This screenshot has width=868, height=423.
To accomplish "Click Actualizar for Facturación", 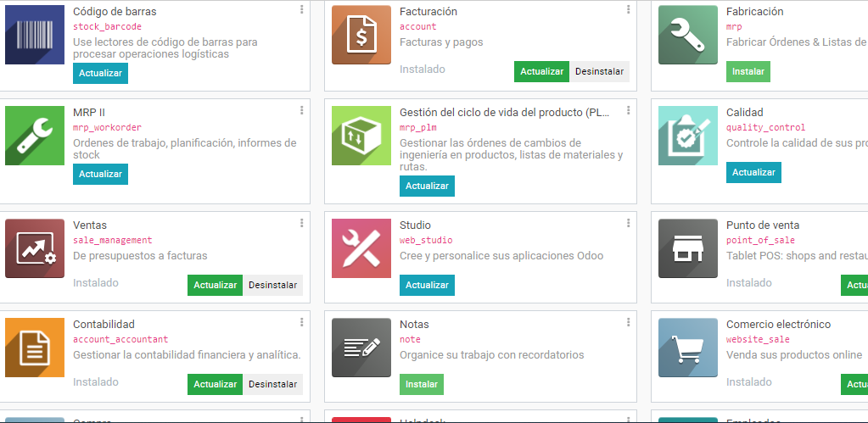I will point(541,71).
